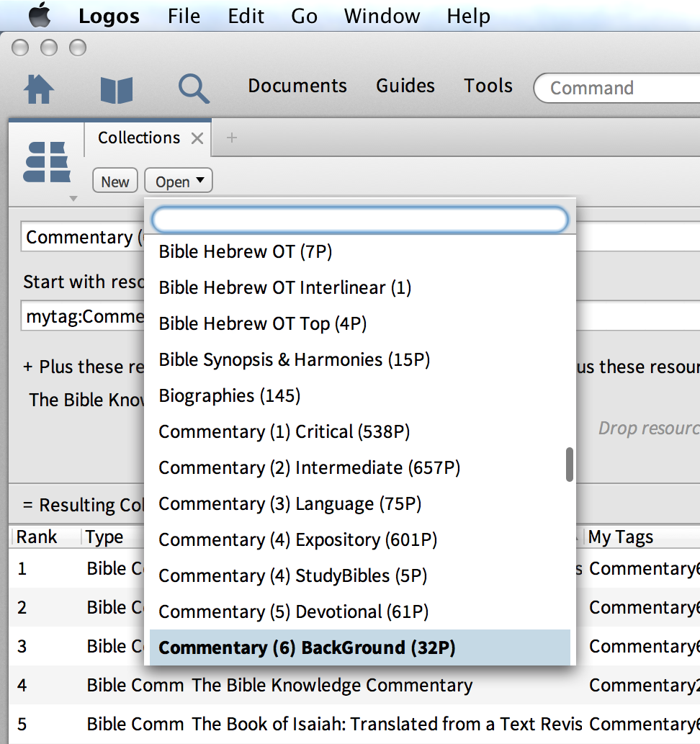Choose Commentary (4) Expository (601P)
This screenshot has height=744, width=700.
(360, 540)
